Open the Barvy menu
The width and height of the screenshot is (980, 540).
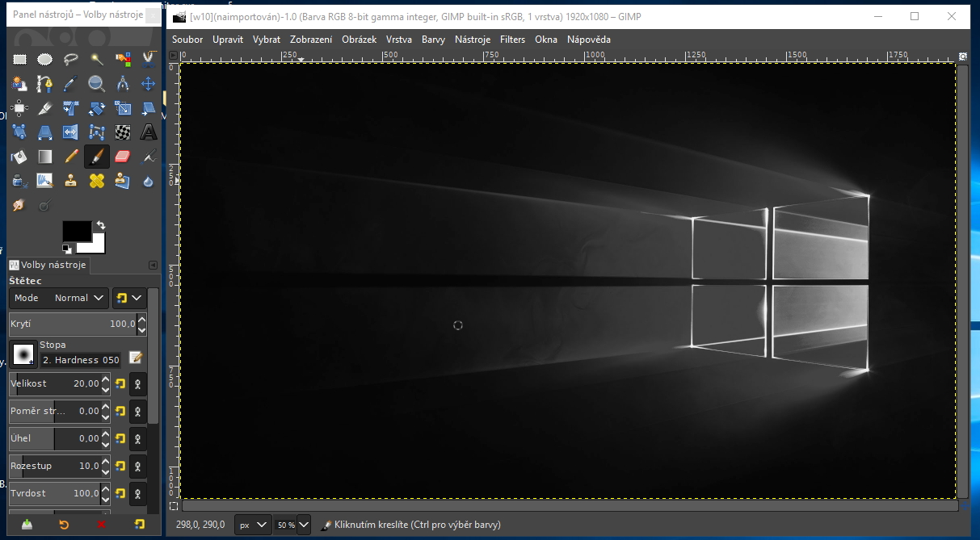click(x=433, y=39)
